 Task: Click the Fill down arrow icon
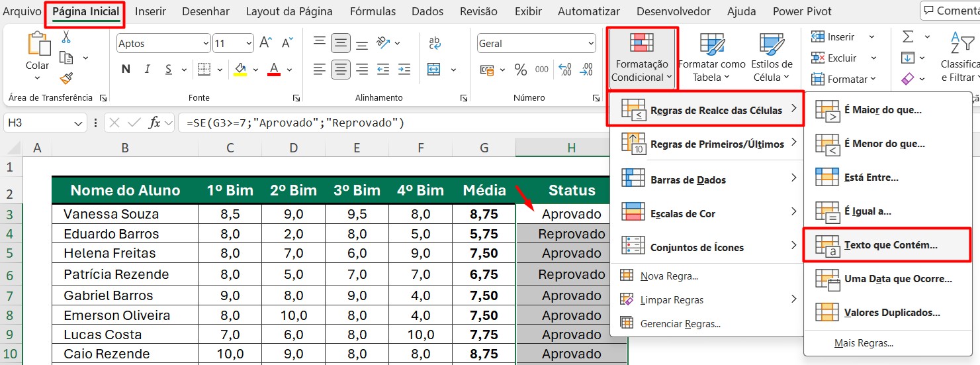tap(908, 58)
